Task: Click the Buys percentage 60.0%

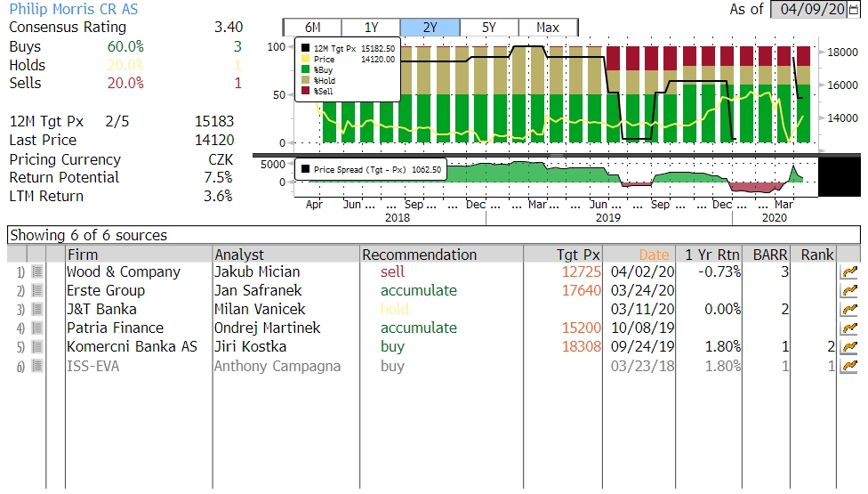Action: [x=125, y=46]
